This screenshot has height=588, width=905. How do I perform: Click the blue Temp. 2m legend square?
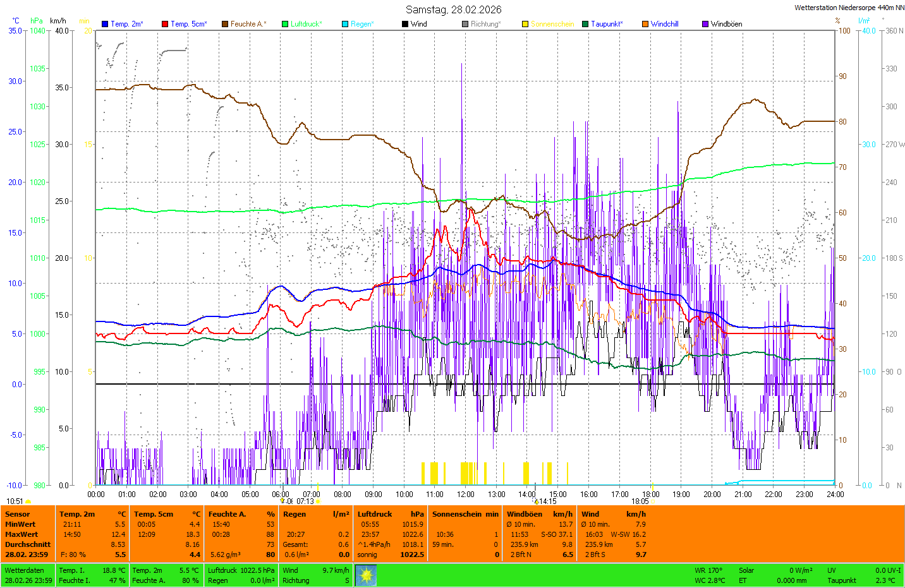coord(105,24)
